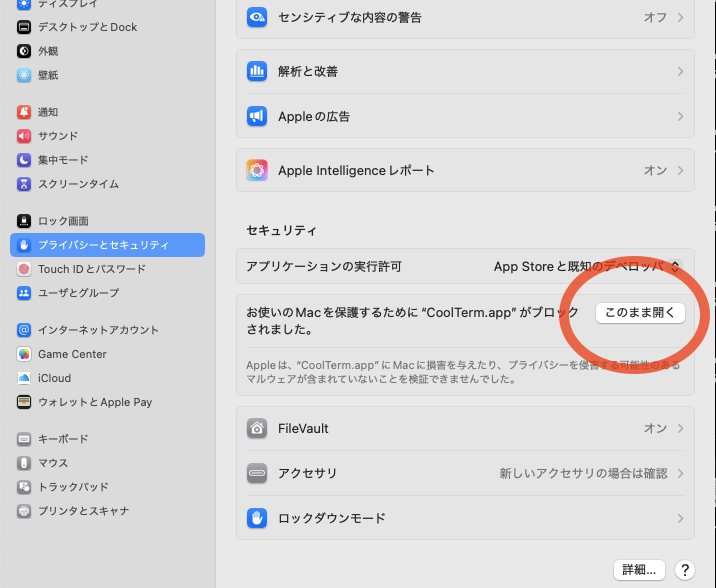Click the Apple Intelligence レポート icon
Screen dimensions: 716x588
point(257,170)
